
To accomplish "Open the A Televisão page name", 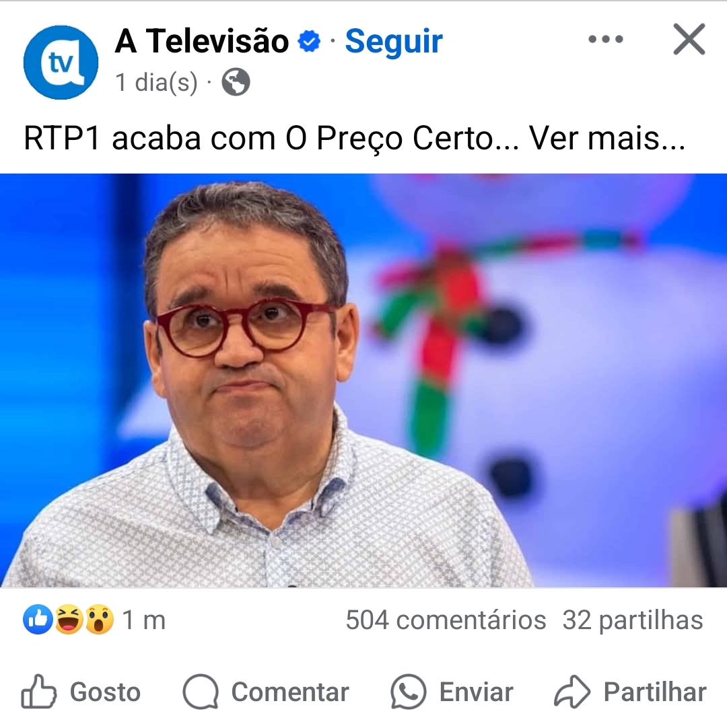I will coord(202,41).
